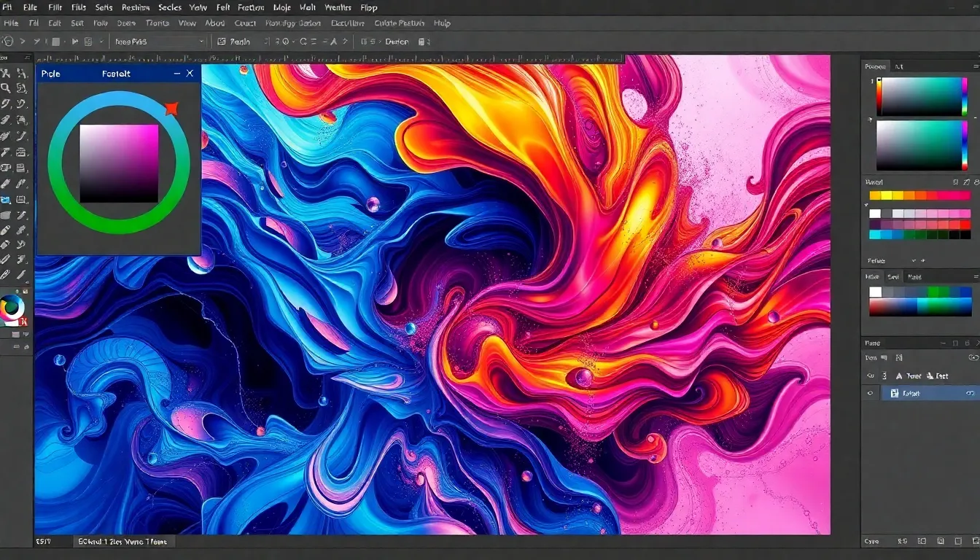This screenshot has height=560, width=980.
Task: Click the chain link icon on the Fytalt layer
Action: (971, 393)
